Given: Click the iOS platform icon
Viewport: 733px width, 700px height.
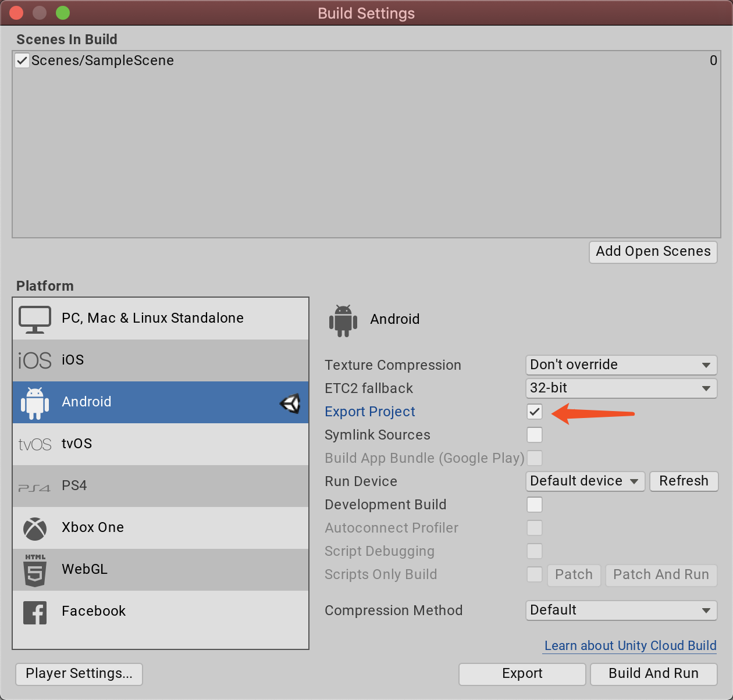Looking at the screenshot, I should (x=35, y=360).
